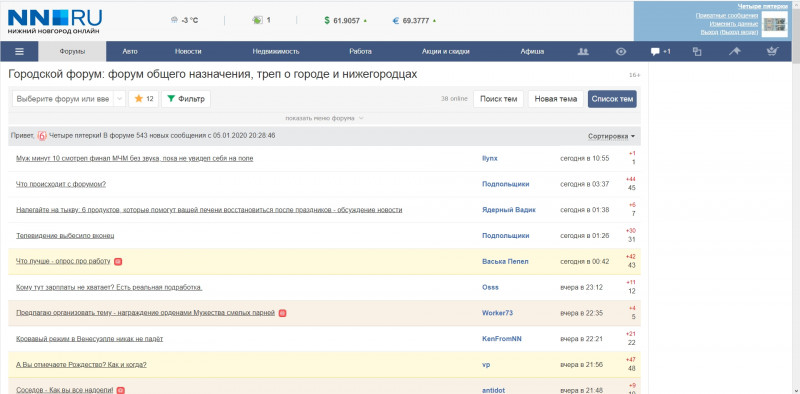Expand показать меню форума
Screen dimensions: 800x394
click(x=324, y=118)
